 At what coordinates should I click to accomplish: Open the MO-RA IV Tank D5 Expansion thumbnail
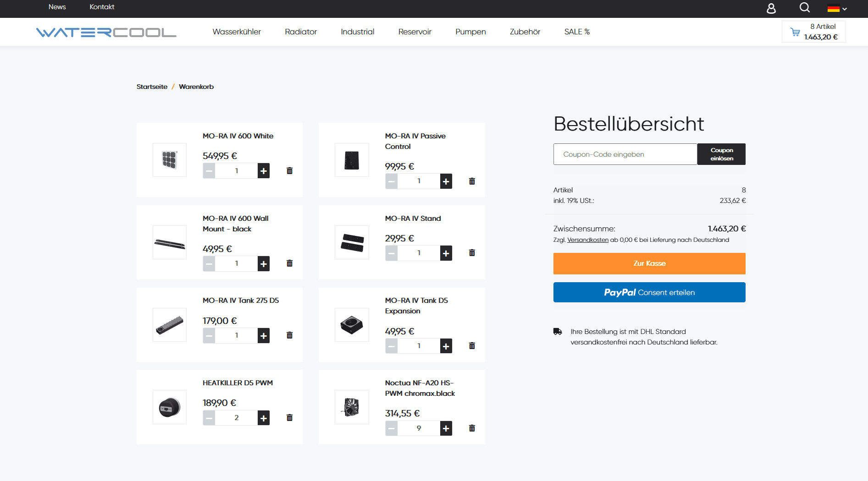352,325
